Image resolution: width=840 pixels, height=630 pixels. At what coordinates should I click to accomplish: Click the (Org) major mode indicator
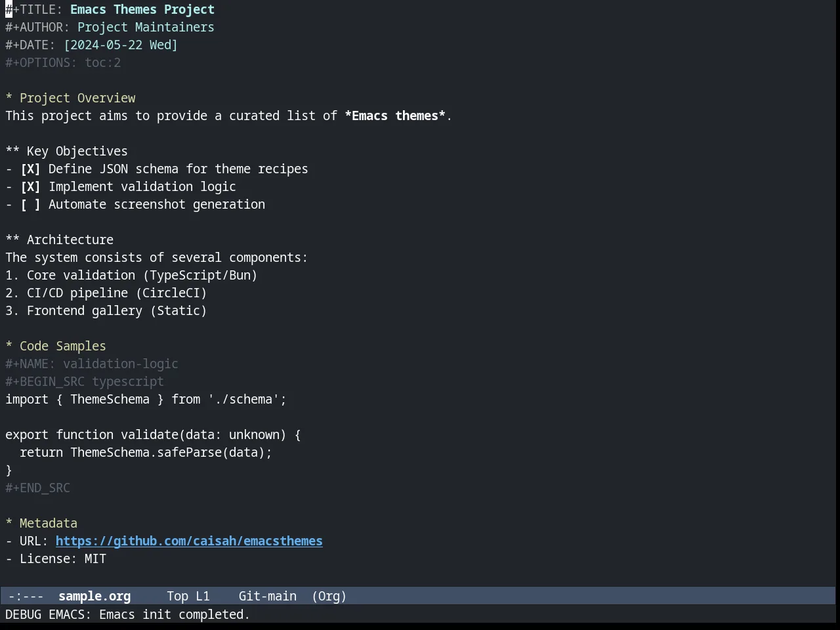click(329, 596)
